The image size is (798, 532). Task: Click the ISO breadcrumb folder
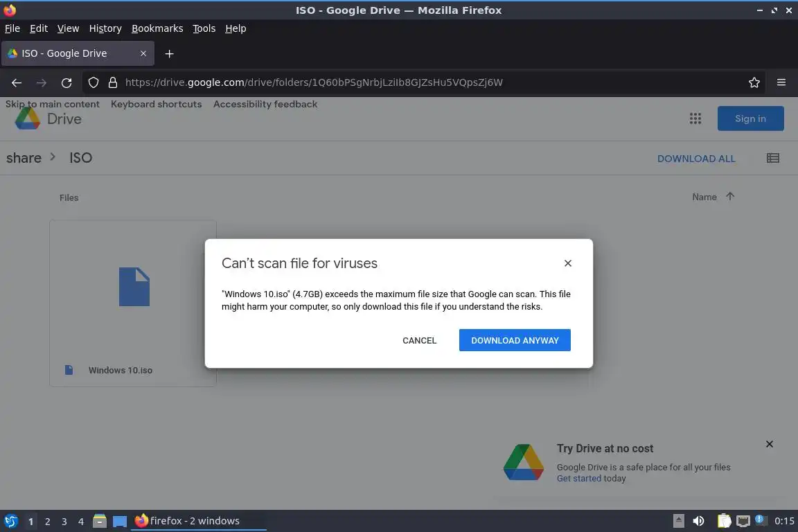[x=80, y=158]
